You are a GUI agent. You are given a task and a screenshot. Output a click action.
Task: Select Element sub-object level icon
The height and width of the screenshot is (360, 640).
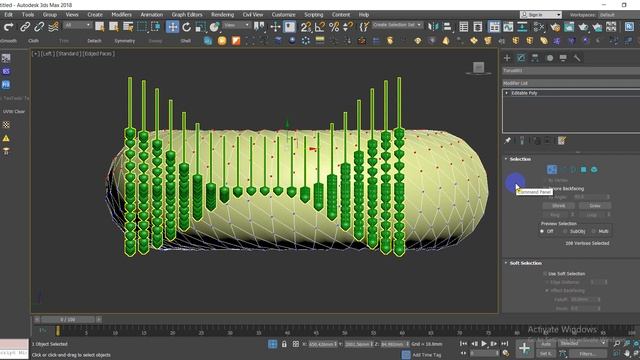point(594,169)
